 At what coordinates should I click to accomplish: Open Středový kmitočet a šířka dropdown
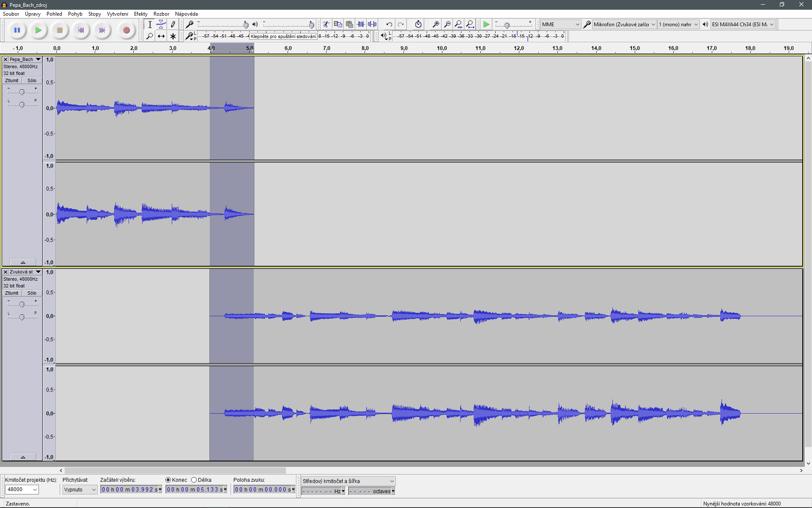(348, 481)
